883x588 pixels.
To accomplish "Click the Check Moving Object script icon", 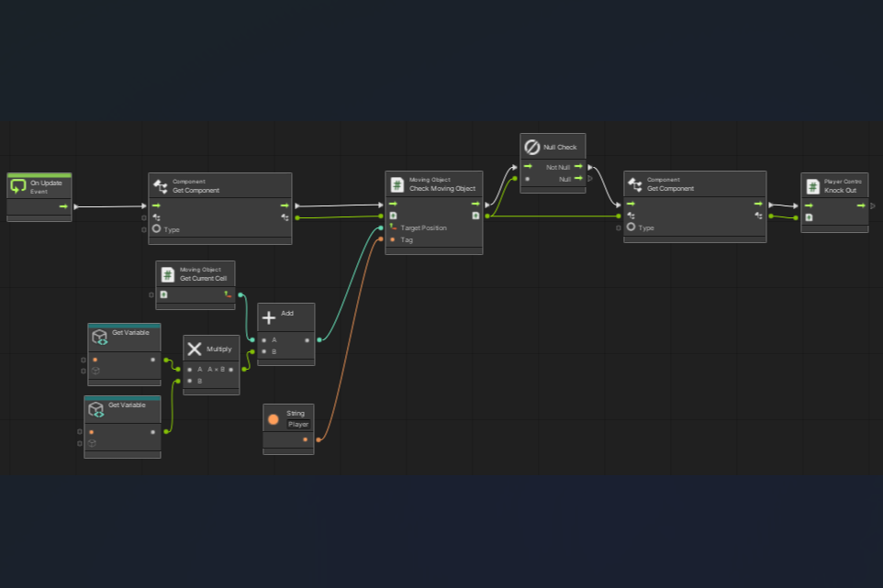I will (x=397, y=184).
